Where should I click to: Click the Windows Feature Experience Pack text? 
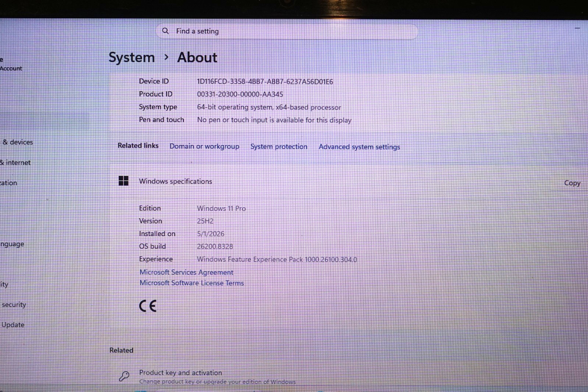point(277,259)
